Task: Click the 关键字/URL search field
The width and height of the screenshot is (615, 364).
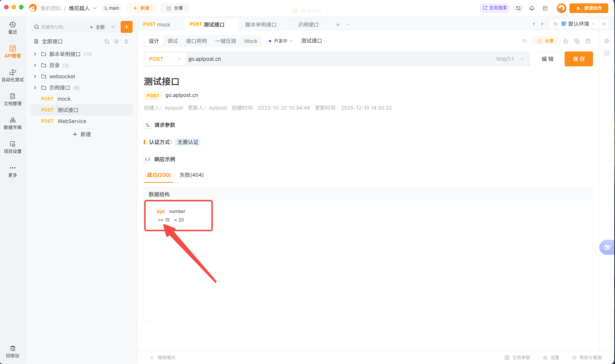Action: pyautogui.click(x=60, y=26)
